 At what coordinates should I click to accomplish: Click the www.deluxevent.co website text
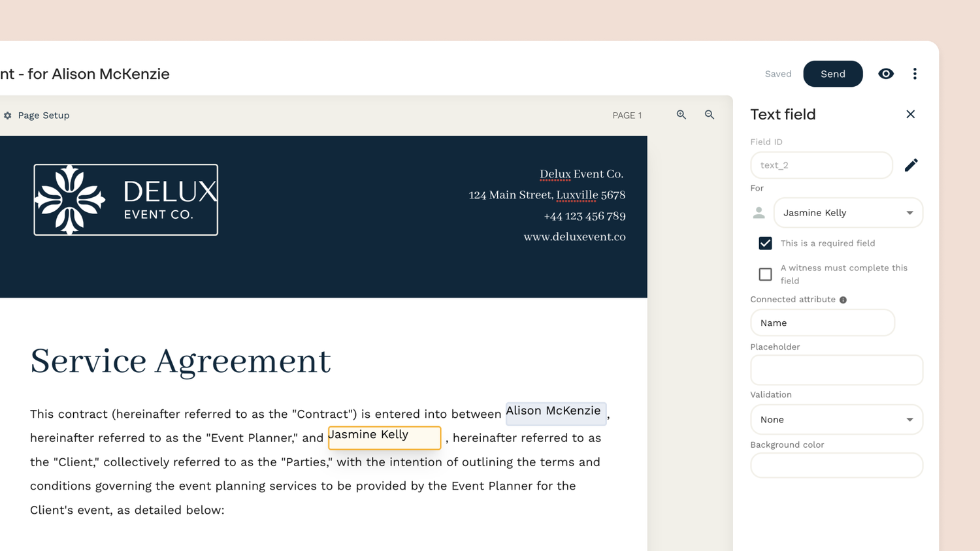pos(574,237)
